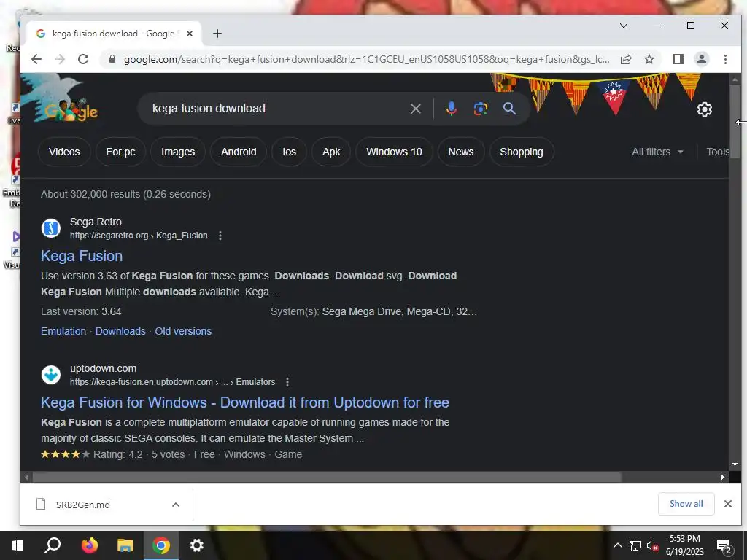The image size is (747, 560).
Task: Expand options for SRB2Gen.md download
Action: click(x=176, y=505)
